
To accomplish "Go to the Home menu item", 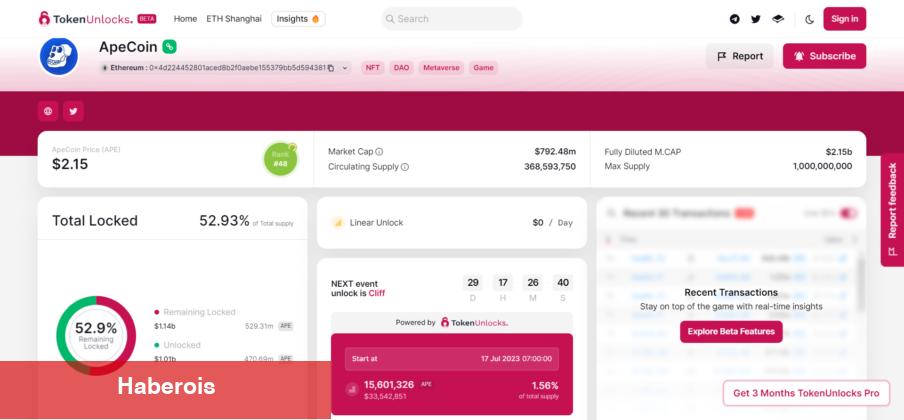I will [x=185, y=19].
